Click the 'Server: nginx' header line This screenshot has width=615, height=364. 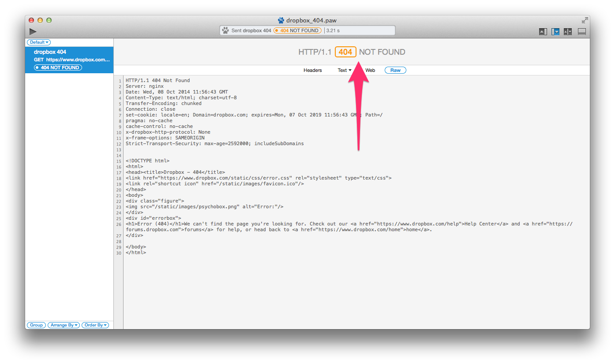coord(144,86)
